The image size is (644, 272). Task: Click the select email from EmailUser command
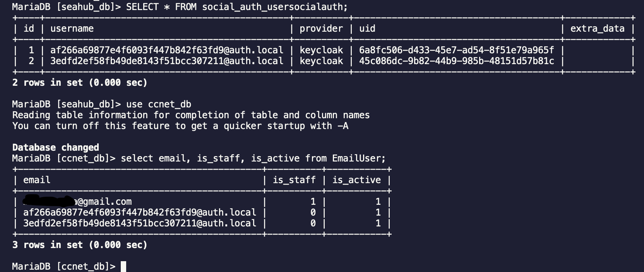(253, 158)
